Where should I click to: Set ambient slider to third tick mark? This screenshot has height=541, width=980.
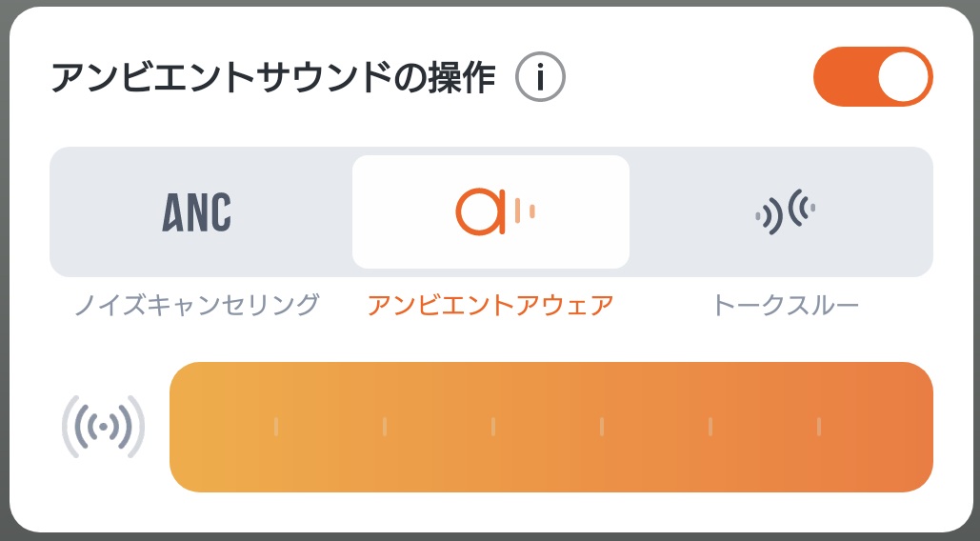pos(493,427)
